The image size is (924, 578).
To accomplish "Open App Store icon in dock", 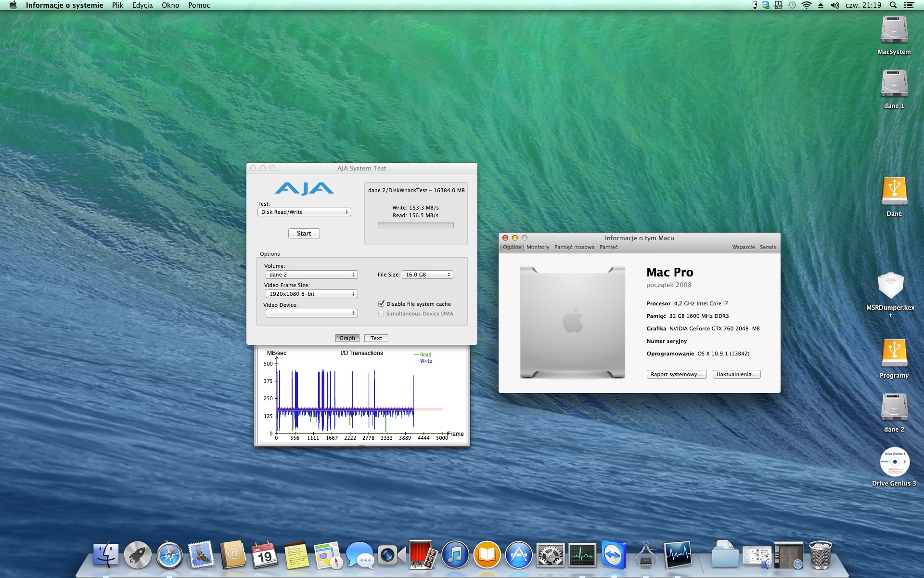I will (x=519, y=555).
